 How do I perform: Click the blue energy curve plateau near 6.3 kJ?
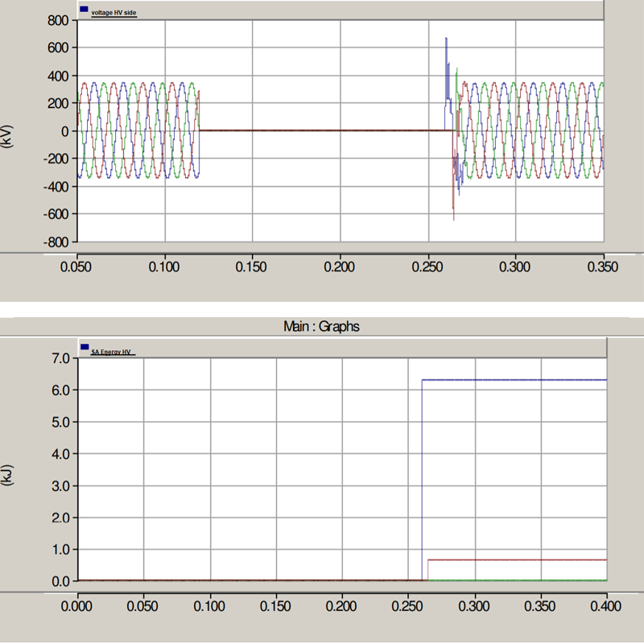515,380
